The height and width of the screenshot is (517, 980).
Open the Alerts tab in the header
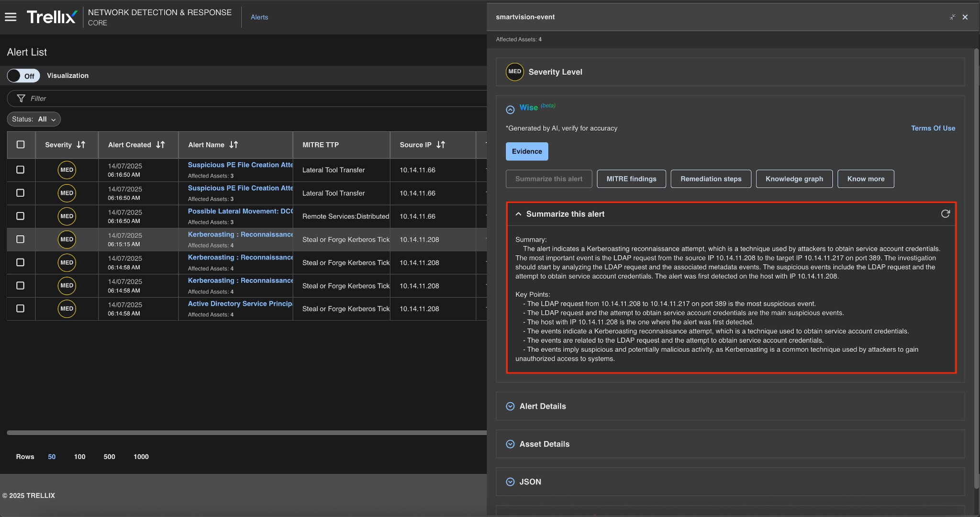click(259, 17)
